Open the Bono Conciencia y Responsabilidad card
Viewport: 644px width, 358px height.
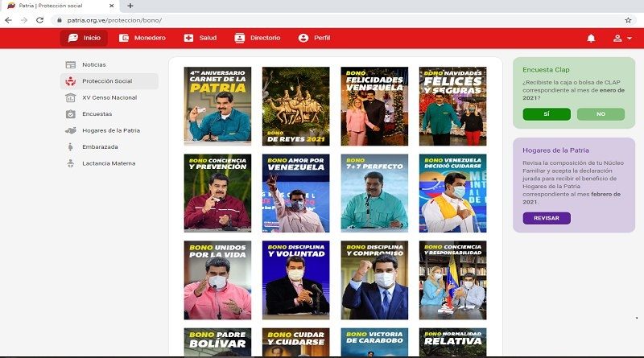coord(452,280)
